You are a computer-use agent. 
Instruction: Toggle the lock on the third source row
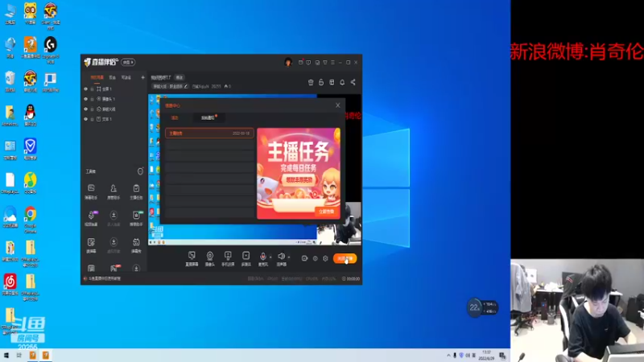coord(93,109)
